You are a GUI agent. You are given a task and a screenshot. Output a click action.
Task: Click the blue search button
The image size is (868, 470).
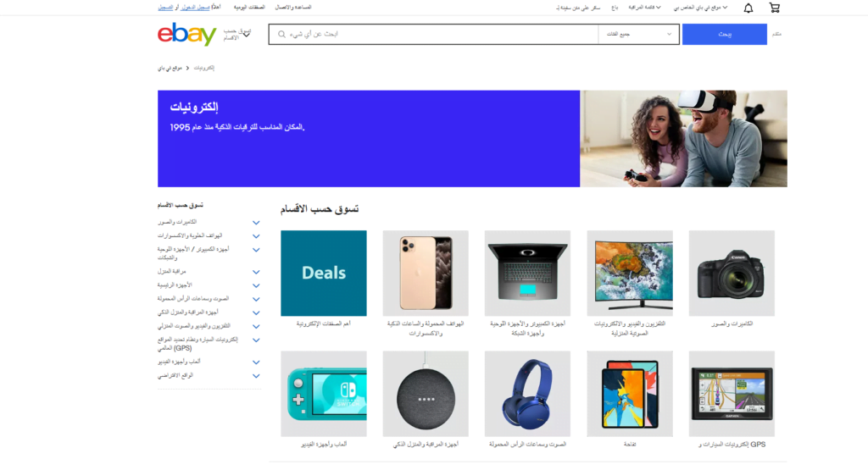pos(724,34)
